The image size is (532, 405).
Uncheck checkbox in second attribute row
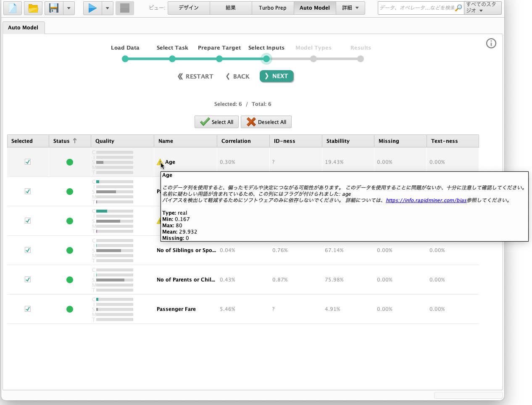pyautogui.click(x=28, y=191)
